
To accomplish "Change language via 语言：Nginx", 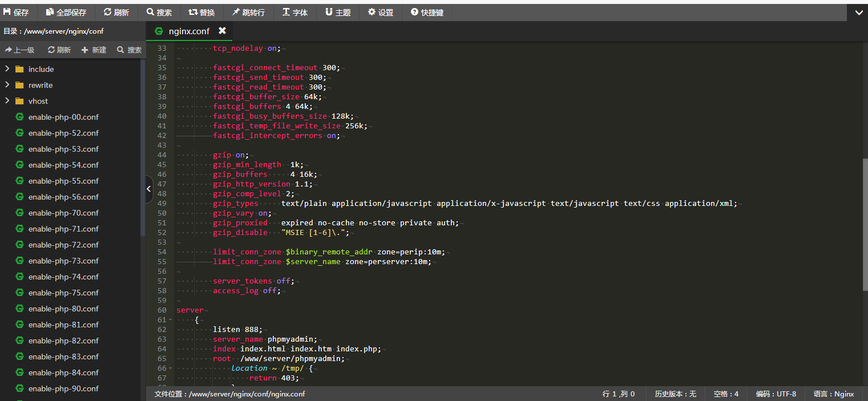I will 834,394.
